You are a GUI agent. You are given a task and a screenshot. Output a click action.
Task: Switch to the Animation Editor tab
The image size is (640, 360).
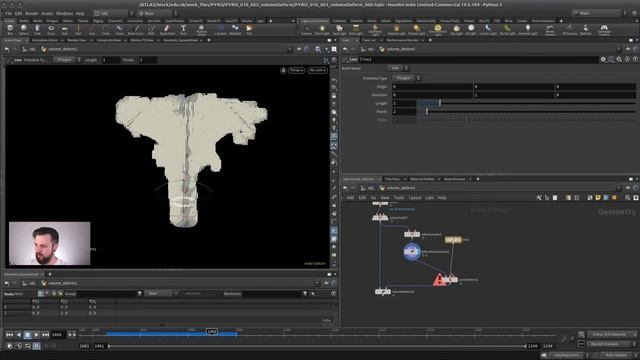(45, 40)
